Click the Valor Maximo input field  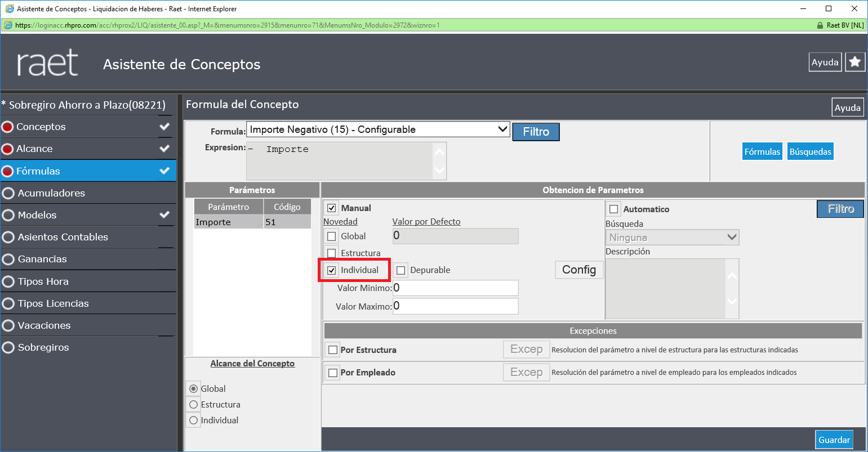(x=455, y=306)
